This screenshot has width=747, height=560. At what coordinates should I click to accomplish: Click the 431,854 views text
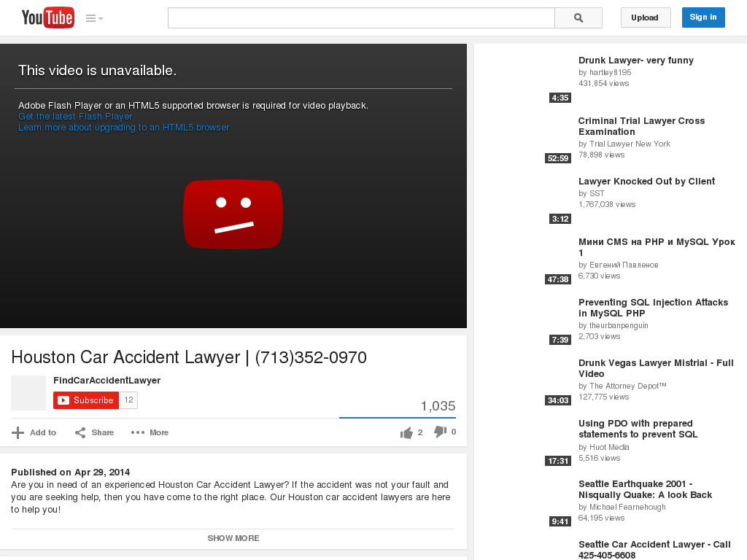point(603,83)
